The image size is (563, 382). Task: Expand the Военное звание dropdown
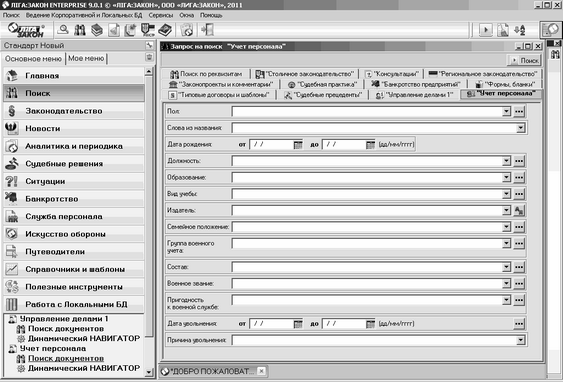click(506, 284)
